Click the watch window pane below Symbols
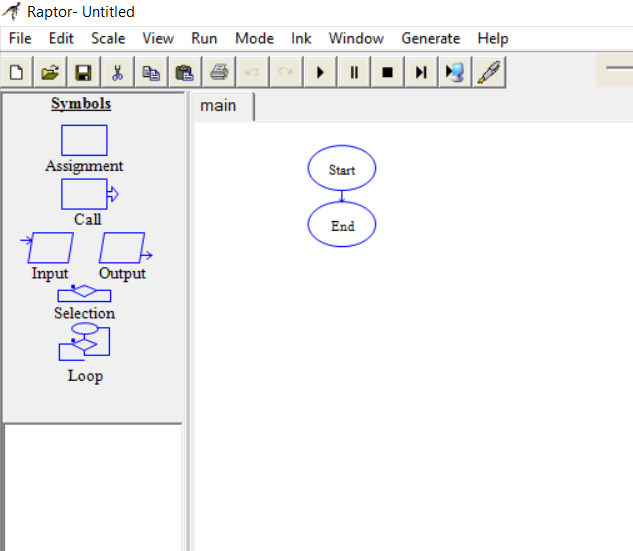Viewport: 633px width, 551px height. click(93, 488)
